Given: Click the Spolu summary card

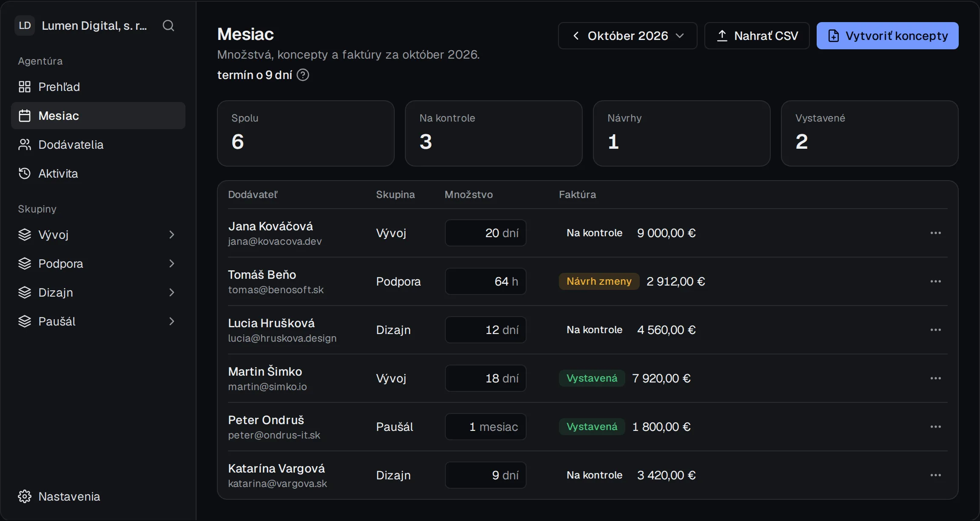Looking at the screenshot, I should 306,133.
